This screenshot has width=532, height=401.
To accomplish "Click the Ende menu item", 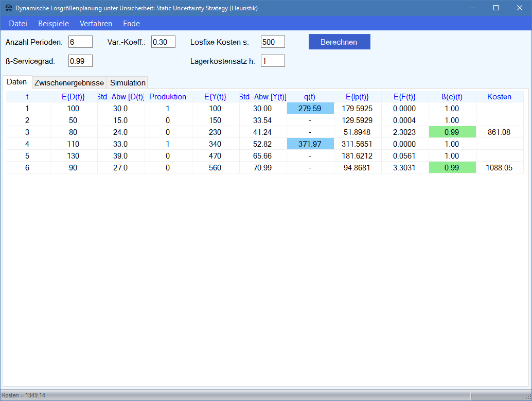I will tap(131, 24).
